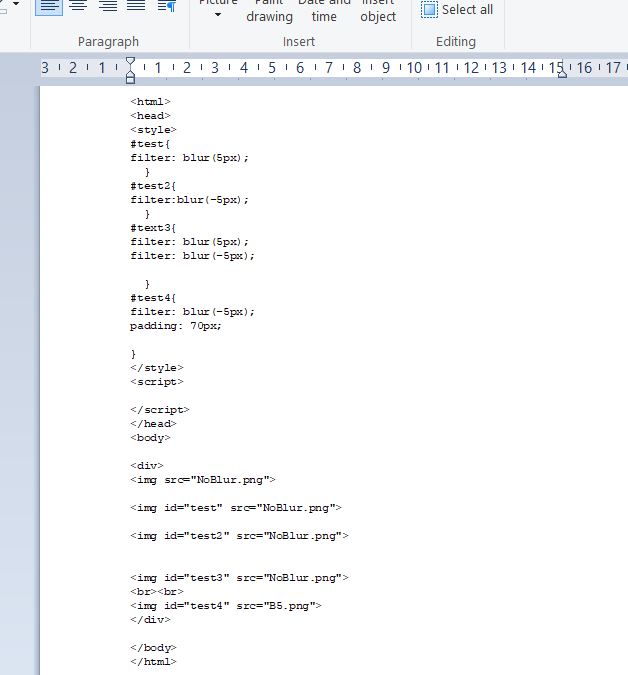Click the '<script>' opening tag

[x=157, y=382]
